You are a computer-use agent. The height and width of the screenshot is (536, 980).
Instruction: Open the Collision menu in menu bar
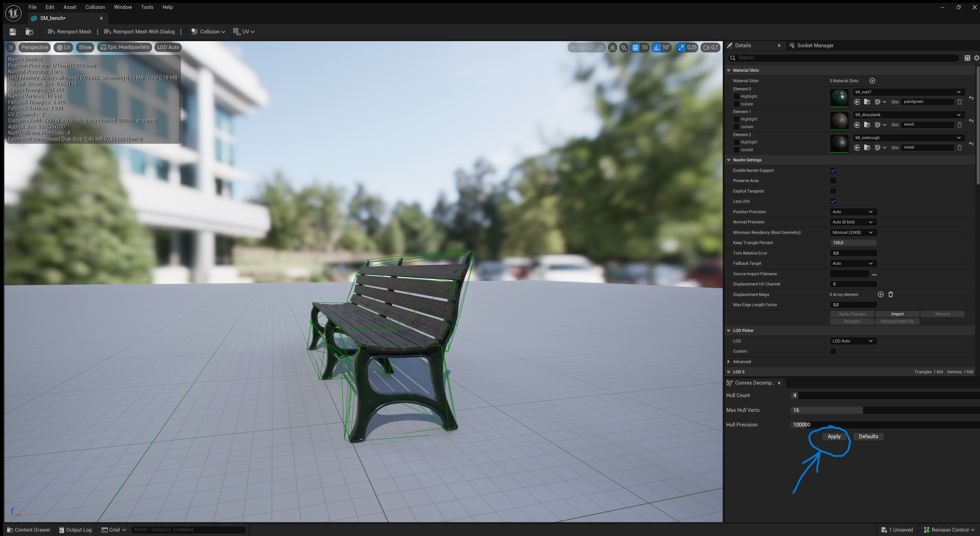[x=95, y=7]
